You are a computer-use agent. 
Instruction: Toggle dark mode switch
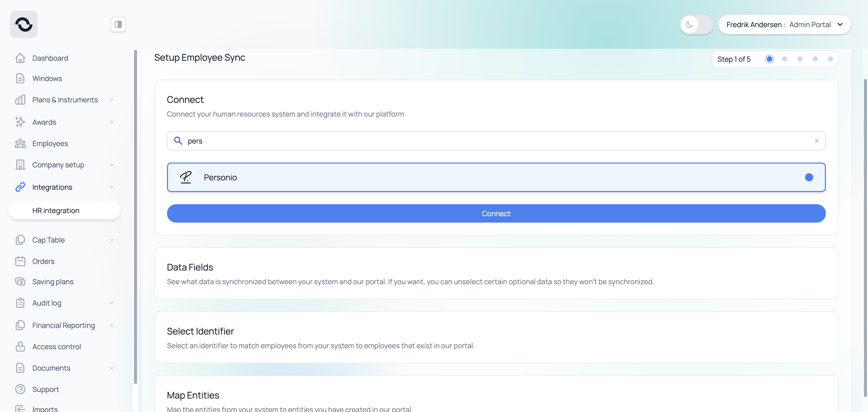click(x=696, y=24)
